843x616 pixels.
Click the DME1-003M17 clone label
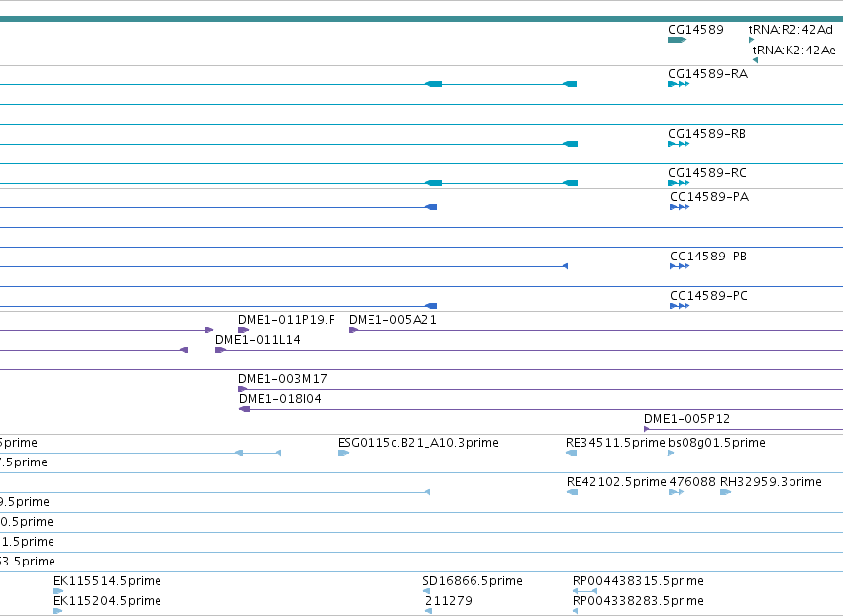click(282, 379)
